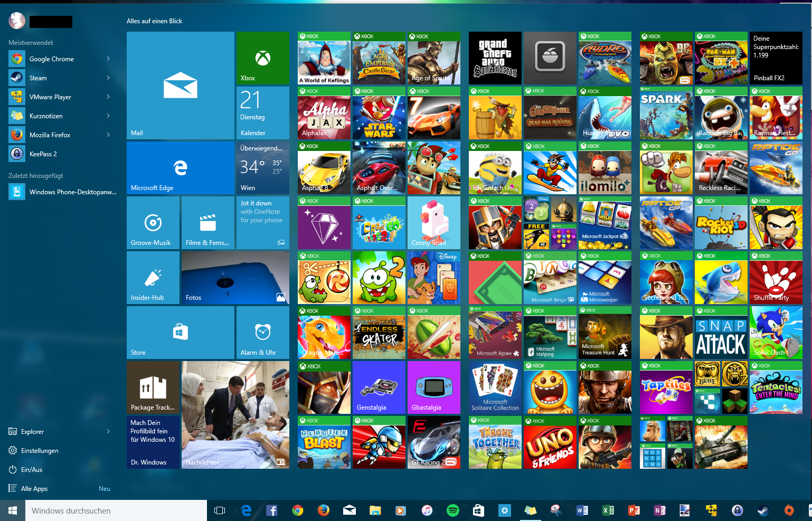Open the Alarm & Uhr tile
The image size is (812, 521).
[x=263, y=333]
